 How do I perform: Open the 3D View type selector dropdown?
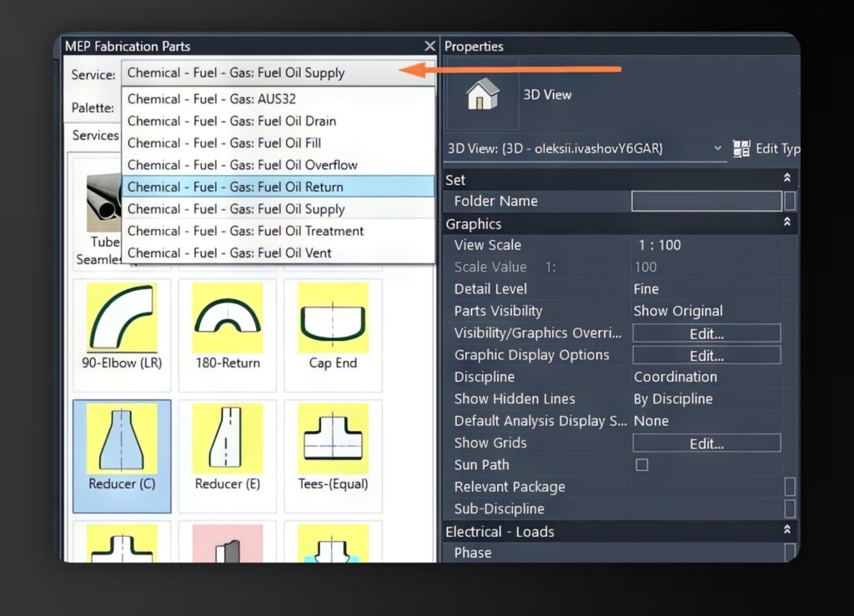click(586, 148)
